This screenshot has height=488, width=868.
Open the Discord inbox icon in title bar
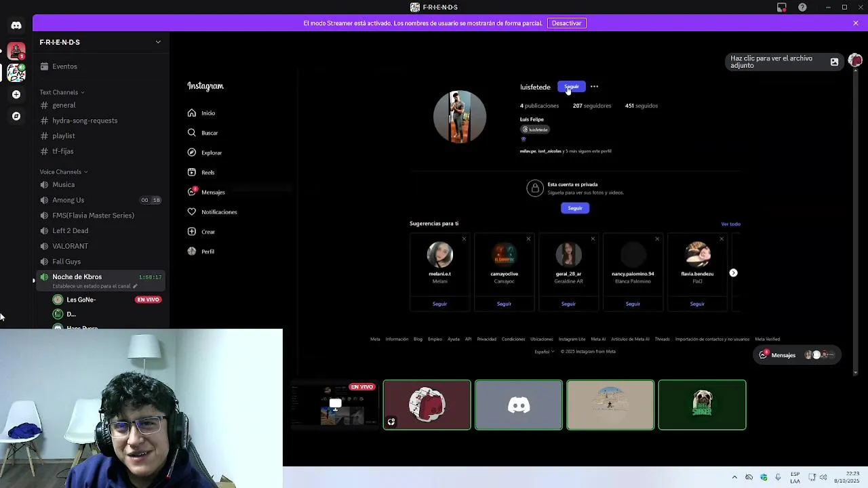click(x=782, y=7)
